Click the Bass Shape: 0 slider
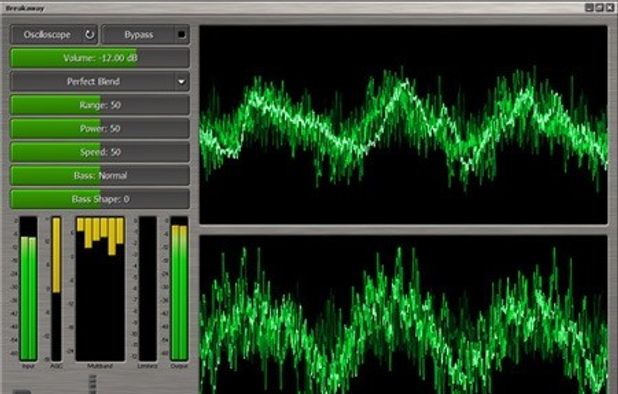618x394 pixels. (x=100, y=199)
